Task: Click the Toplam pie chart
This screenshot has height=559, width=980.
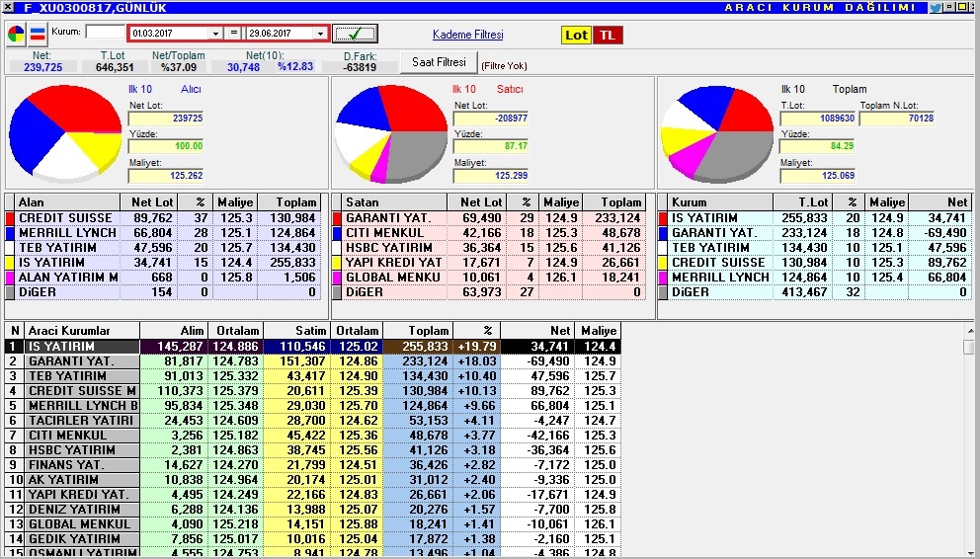Action: point(717,133)
